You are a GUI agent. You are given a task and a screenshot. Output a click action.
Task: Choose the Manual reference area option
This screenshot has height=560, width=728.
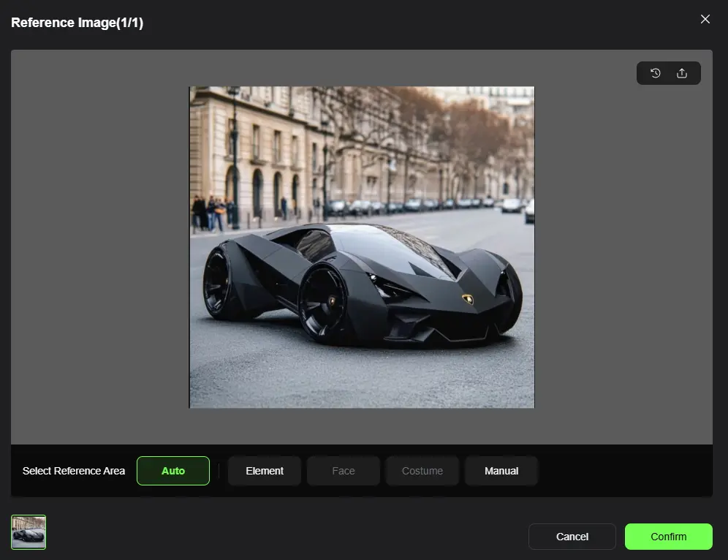501,471
